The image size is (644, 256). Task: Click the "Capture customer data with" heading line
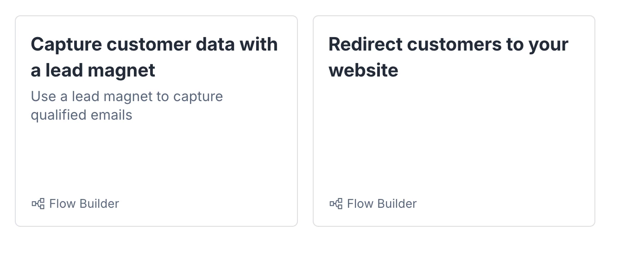click(x=154, y=45)
